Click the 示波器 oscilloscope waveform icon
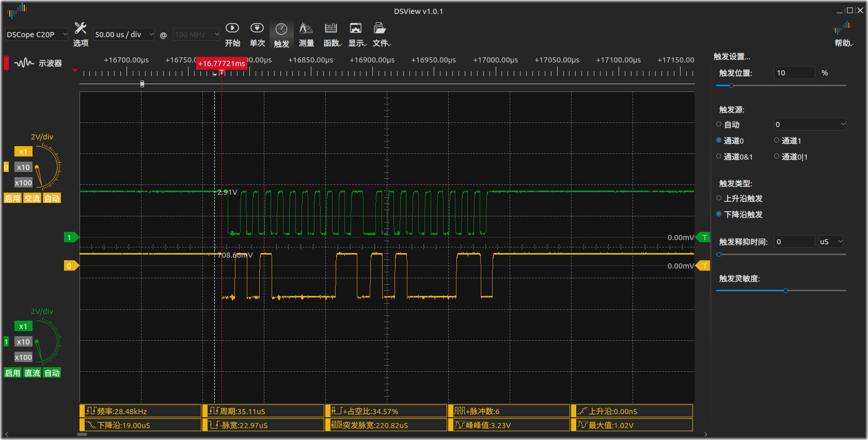The image size is (868, 440). (24, 63)
